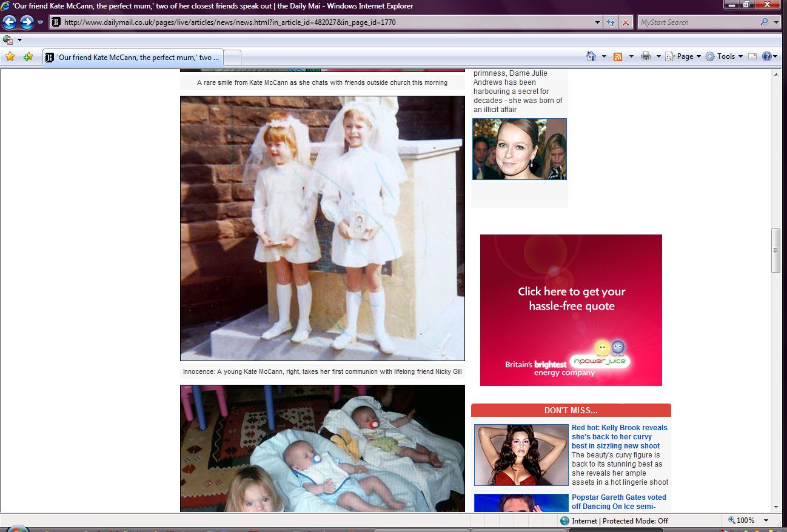Viewport: 787px width, 532px height.
Task: Click the Print icon in toolbar
Action: tap(645, 56)
